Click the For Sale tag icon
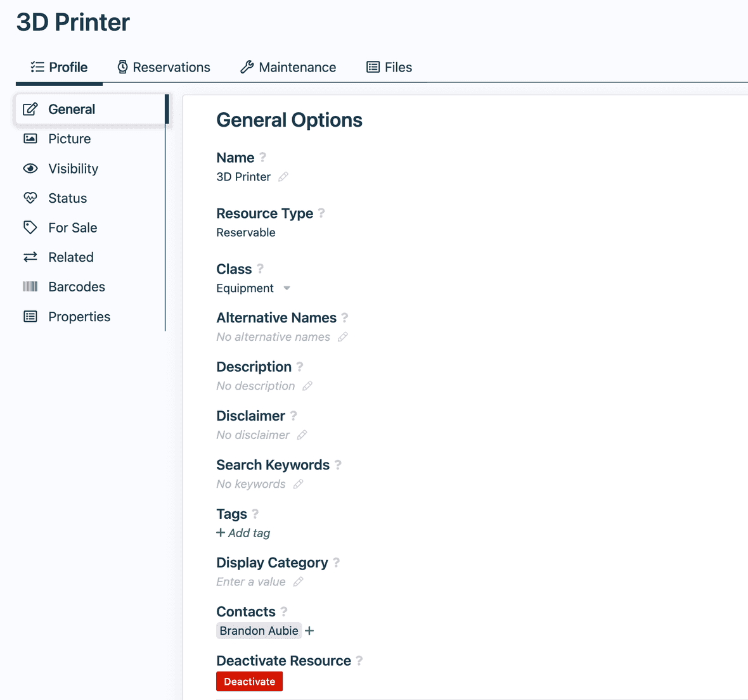This screenshot has width=748, height=700. tap(30, 227)
